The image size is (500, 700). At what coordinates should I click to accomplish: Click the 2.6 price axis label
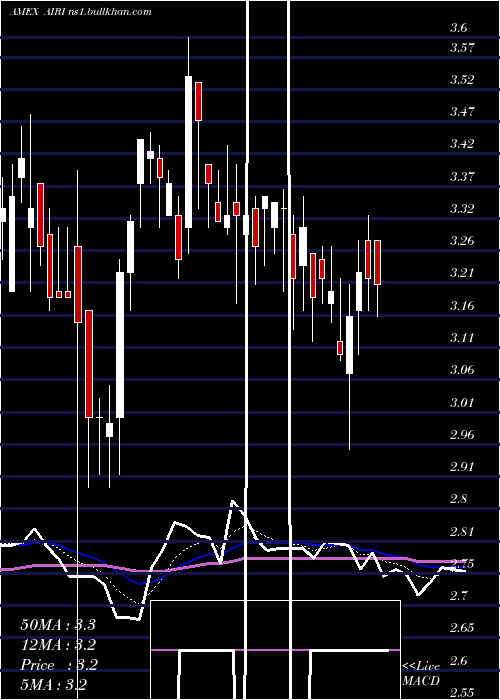(x=459, y=660)
